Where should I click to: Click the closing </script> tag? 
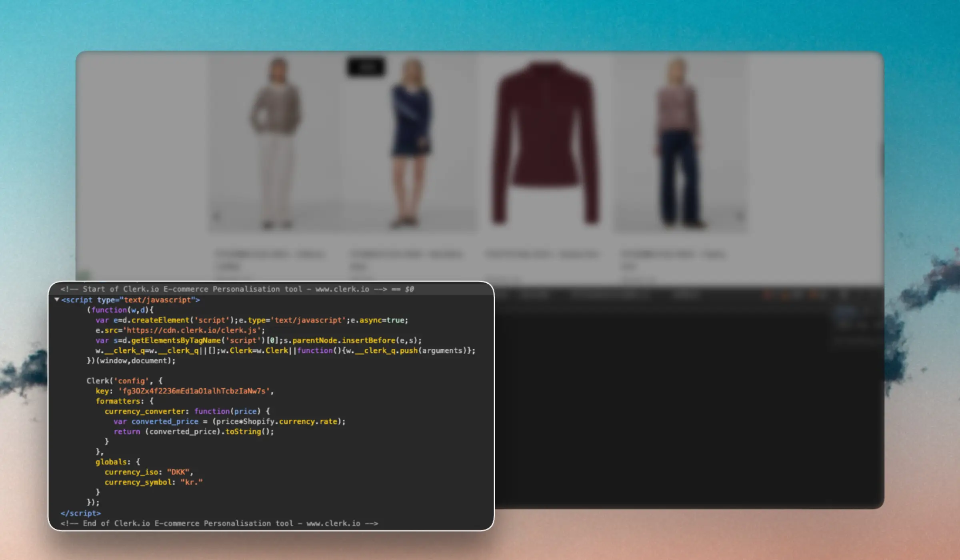81,513
